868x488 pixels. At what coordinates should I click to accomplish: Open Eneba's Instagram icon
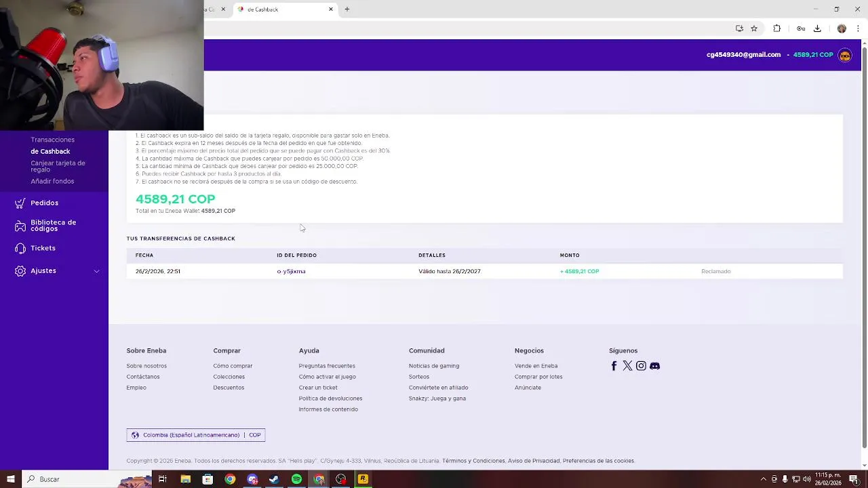641,366
